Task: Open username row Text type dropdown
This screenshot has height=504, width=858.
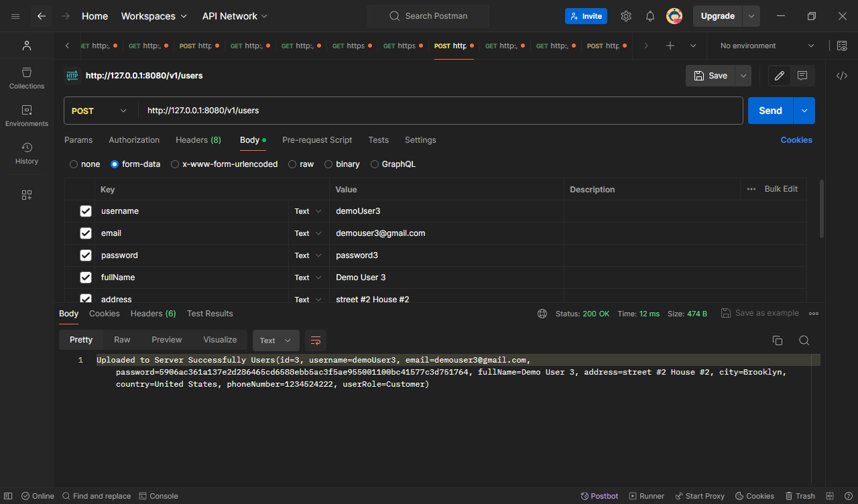Action: (x=308, y=211)
